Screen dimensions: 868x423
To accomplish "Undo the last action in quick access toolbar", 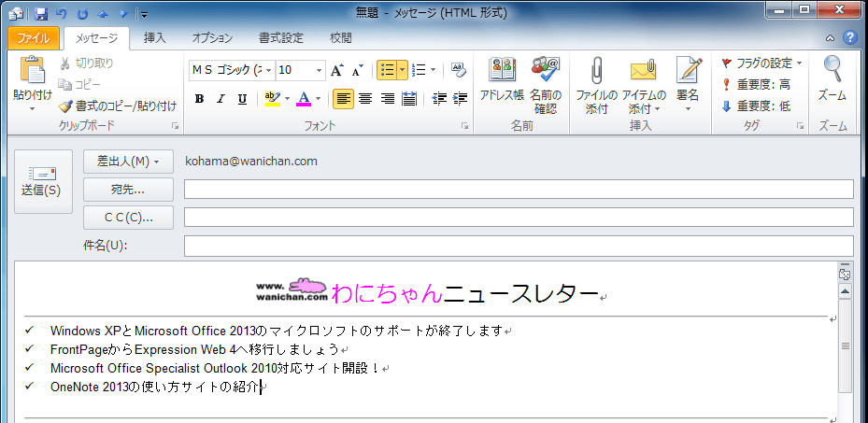I will coord(61,13).
